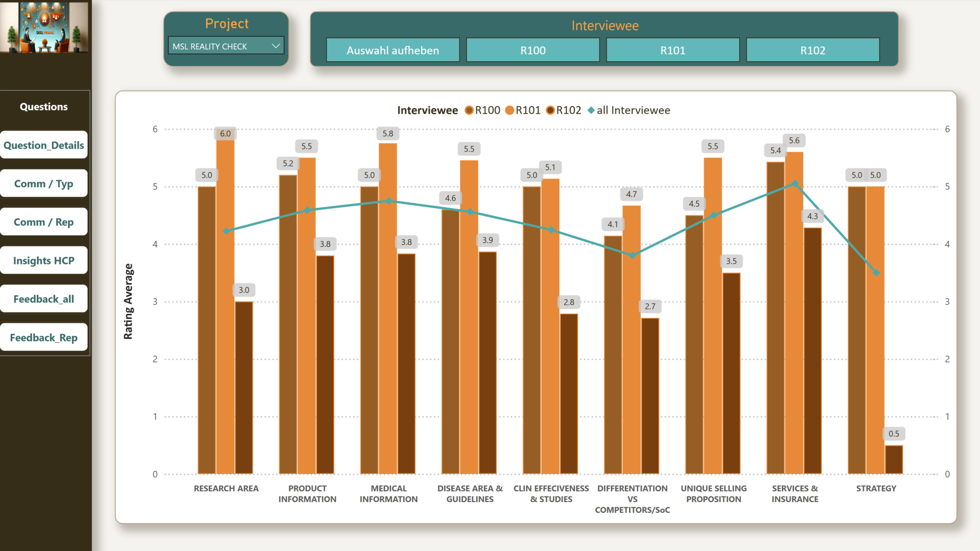Click R102 legend color marker

click(550, 110)
